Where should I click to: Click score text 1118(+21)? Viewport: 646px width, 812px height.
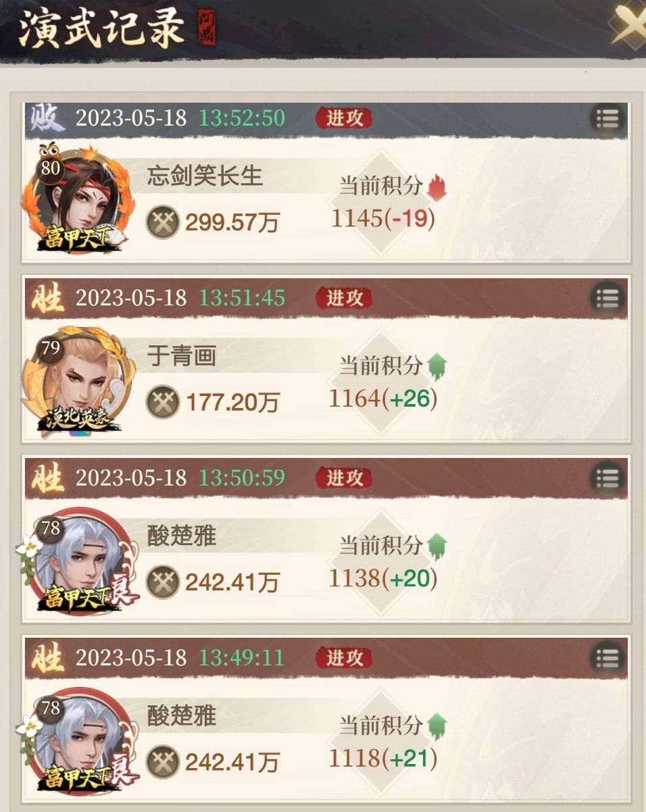383,758
